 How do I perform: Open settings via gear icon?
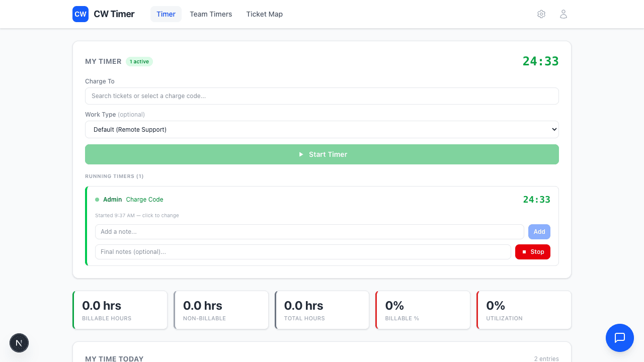click(x=541, y=14)
